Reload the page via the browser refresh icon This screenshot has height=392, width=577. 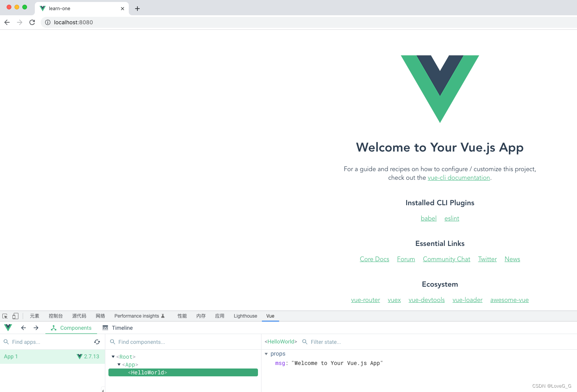[32, 22]
